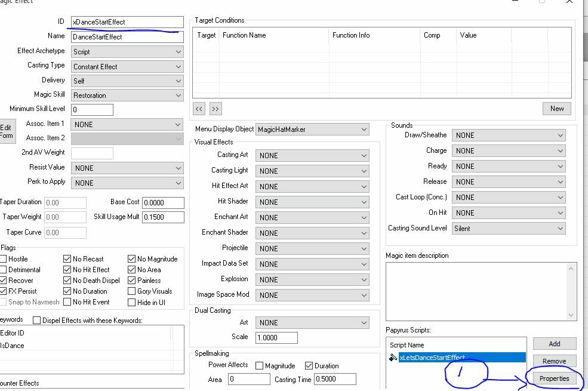
Task: Open the On Hit sound dropdown
Action: click(509, 213)
